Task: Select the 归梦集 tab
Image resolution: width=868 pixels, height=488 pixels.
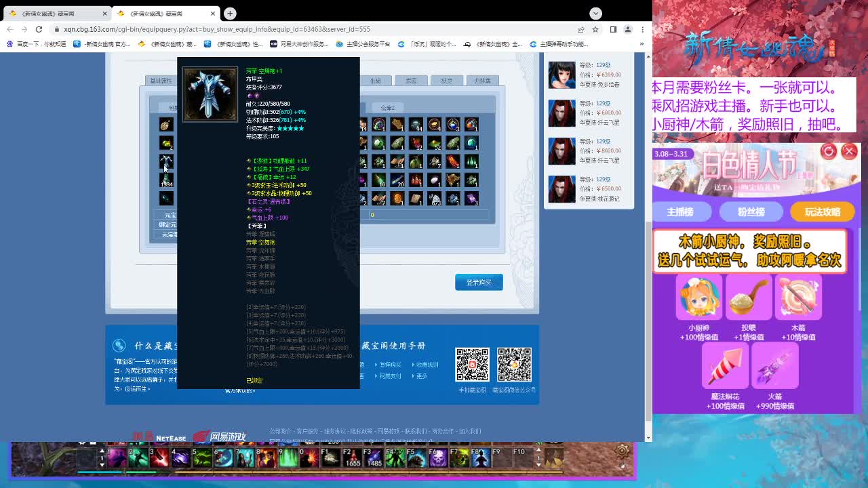Action: (x=482, y=81)
